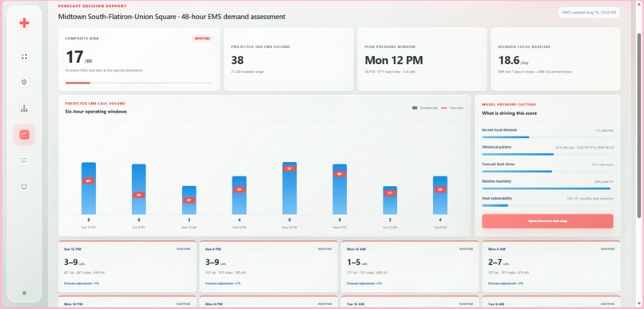Open the hierarchy tree sidebar icon
The image size is (644, 309).
(x=24, y=109)
